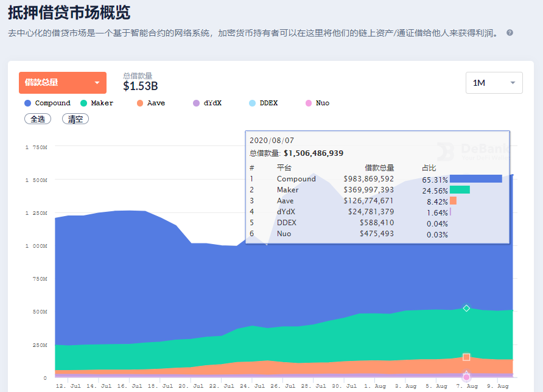Screen dimensions: 543x392
Task: Click the $475,493 Nuo value
Action: pos(377,233)
